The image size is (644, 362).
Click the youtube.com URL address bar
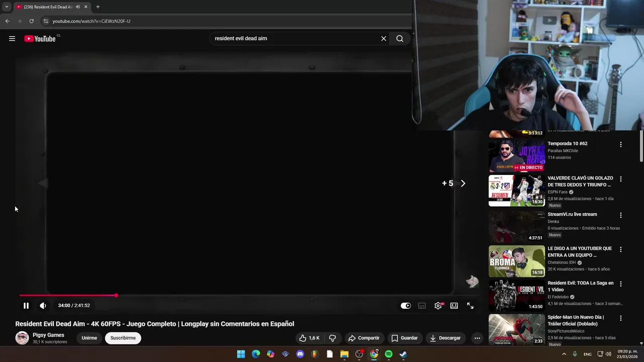[x=92, y=21]
